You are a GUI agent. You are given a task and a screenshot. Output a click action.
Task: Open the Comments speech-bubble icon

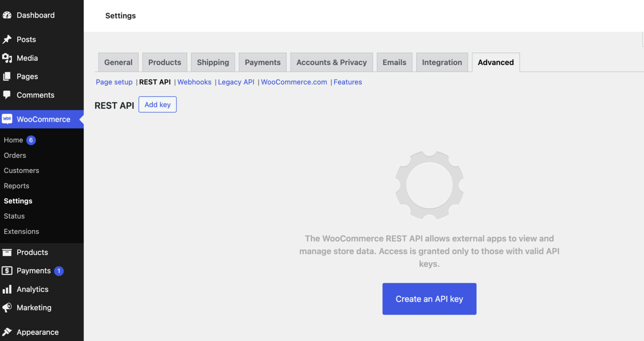[x=7, y=95]
